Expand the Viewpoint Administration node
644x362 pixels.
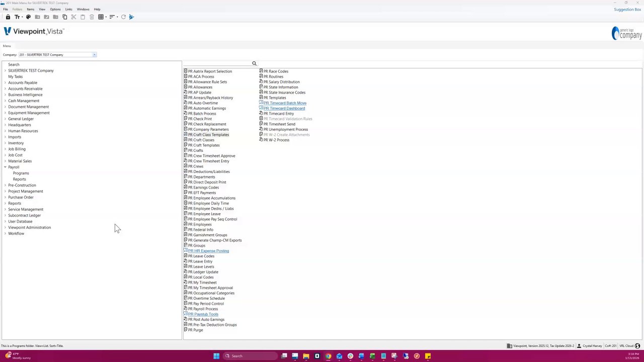click(5, 227)
